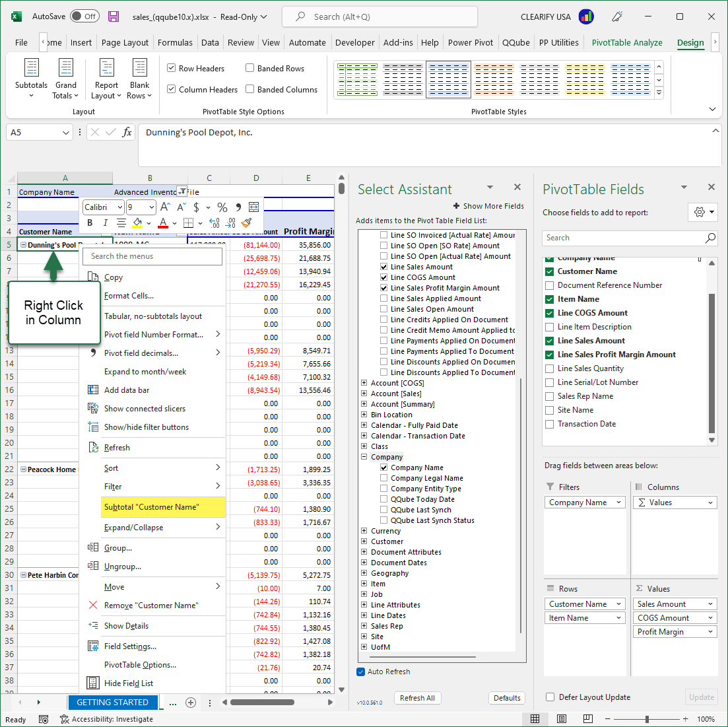Increase font size in mini toolbar
The width and height of the screenshot is (728, 727).
[x=165, y=207]
